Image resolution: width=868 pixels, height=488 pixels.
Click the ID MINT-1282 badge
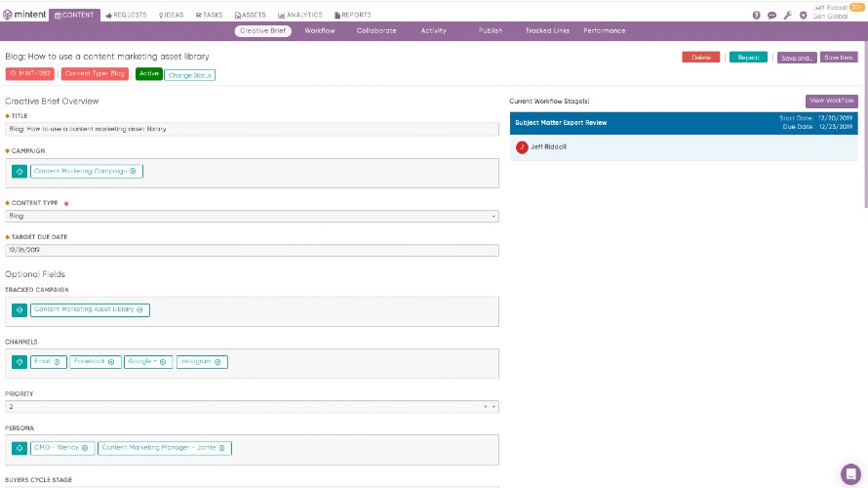click(x=30, y=73)
